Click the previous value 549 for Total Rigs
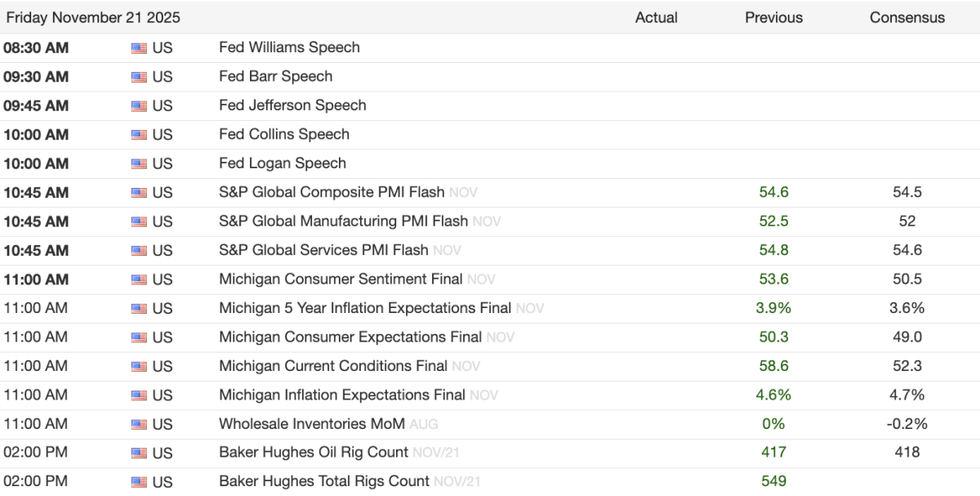This screenshot has width=980, height=496. pyautogui.click(x=773, y=481)
